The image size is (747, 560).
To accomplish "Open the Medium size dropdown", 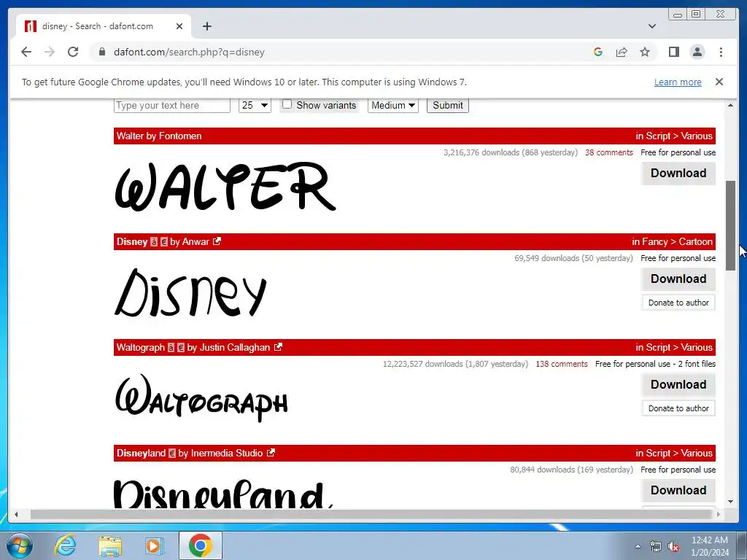I will pyautogui.click(x=393, y=105).
